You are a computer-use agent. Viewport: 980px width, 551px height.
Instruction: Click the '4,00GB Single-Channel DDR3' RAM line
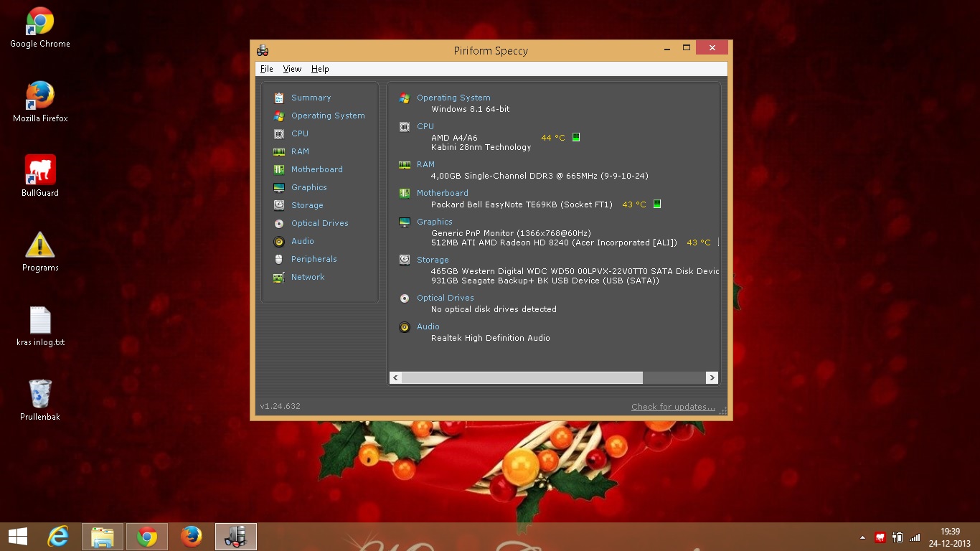[540, 176]
